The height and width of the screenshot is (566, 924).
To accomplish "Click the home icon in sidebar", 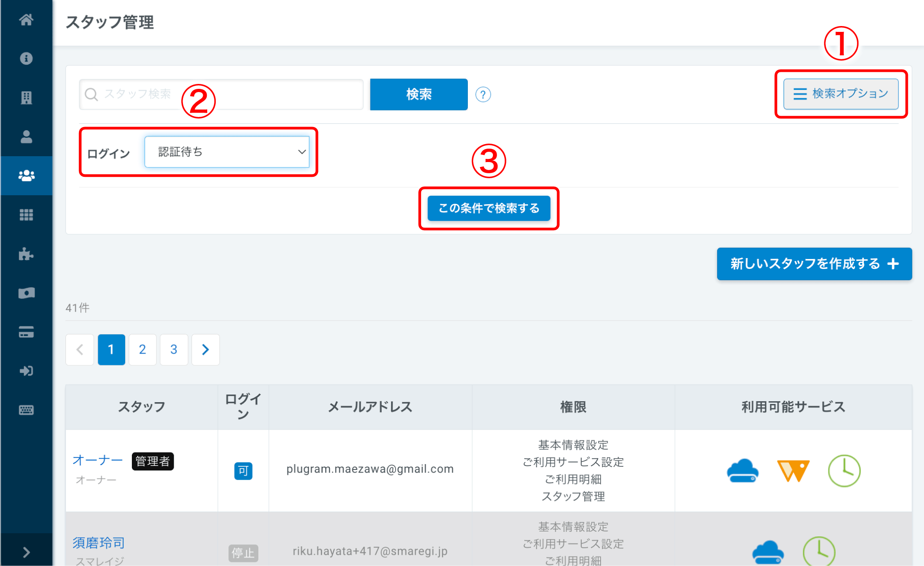I will (26, 20).
